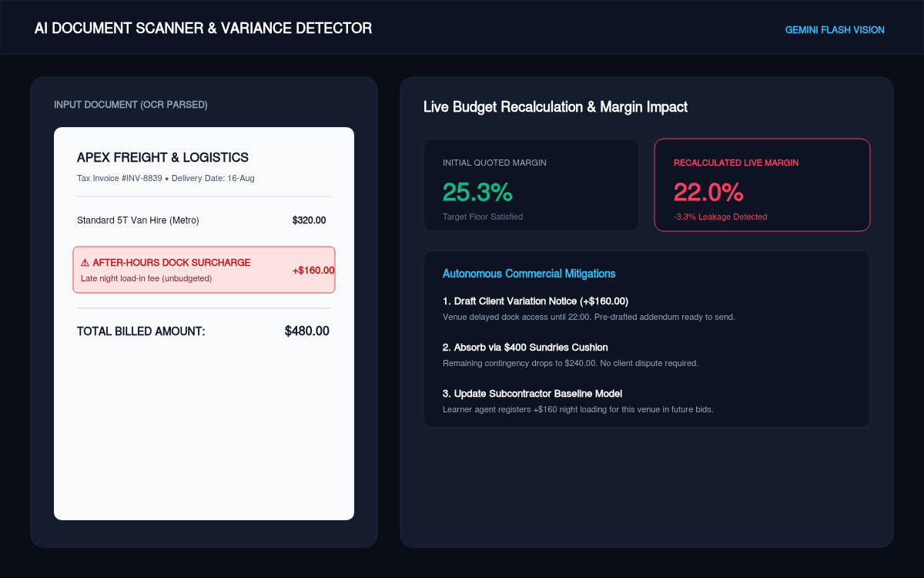Click the $320.00 van hire amount
Image resolution: width=924 pixels, height=578 pixels.
click(309, 220)
